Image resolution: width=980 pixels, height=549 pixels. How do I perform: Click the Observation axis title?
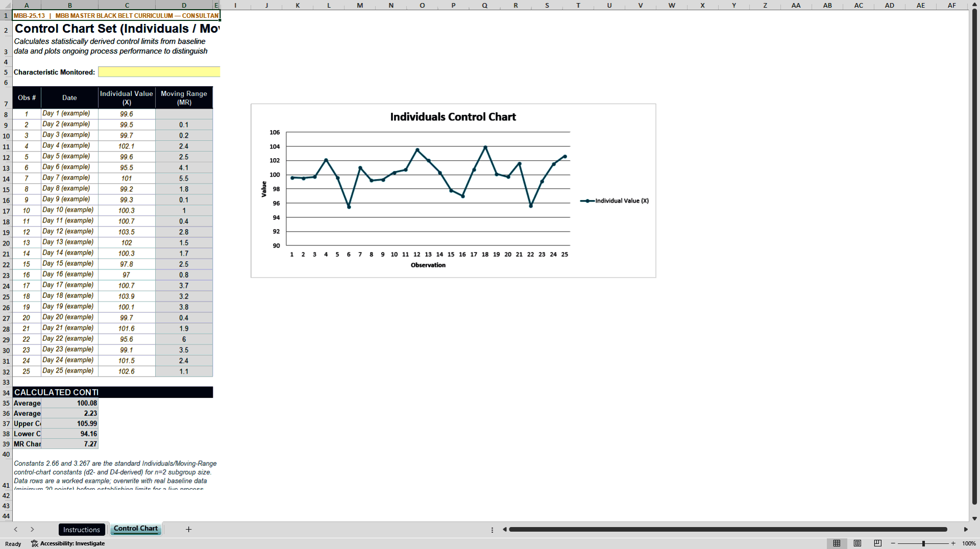(x=428, y=265)
